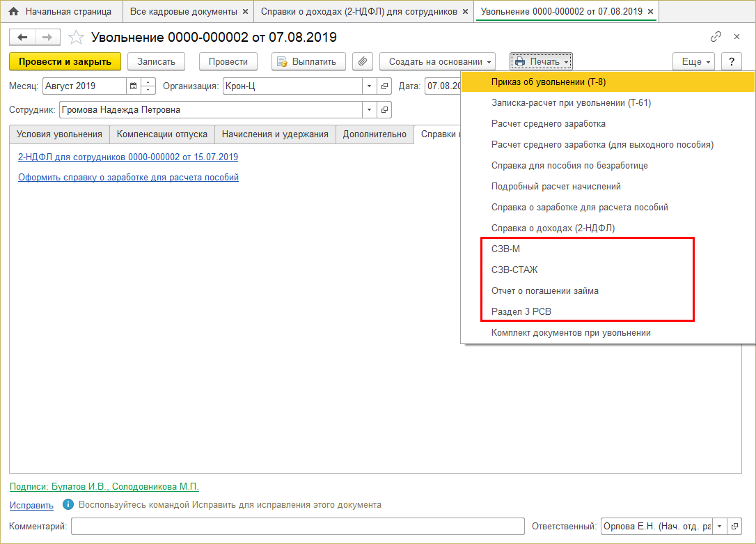The height and width of the screenshot is (544, 756).
Task: Open the Организация record with open icon
Action: point(385,86)
